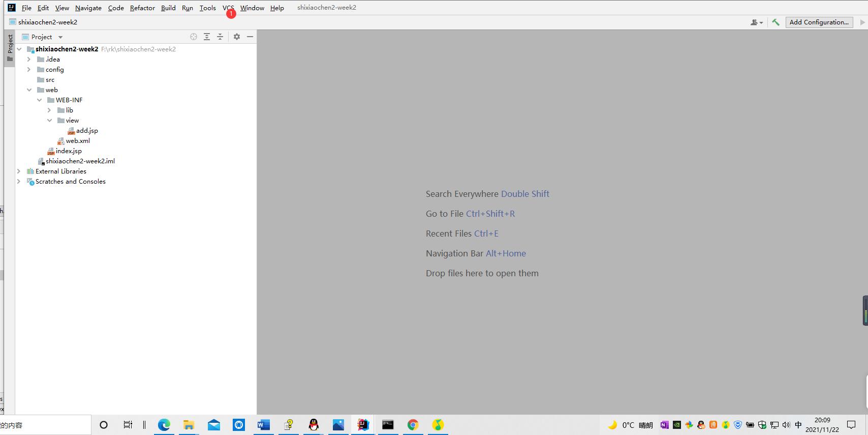Open Project panel gear settings
The image size is (868, 435).
click(x=237, y=37)
